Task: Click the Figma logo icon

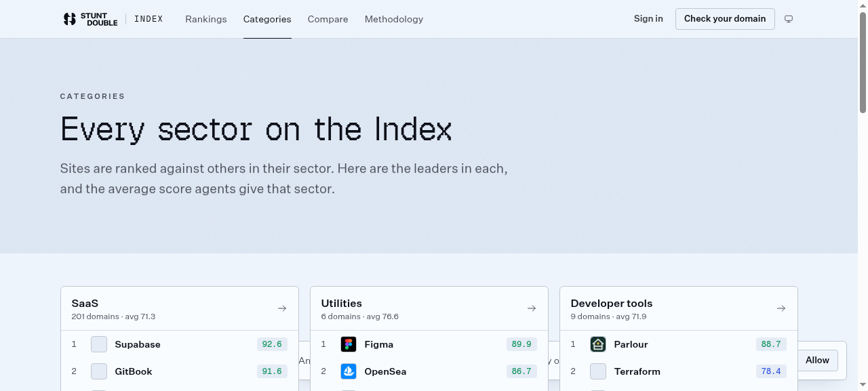Action: [349, 344]
